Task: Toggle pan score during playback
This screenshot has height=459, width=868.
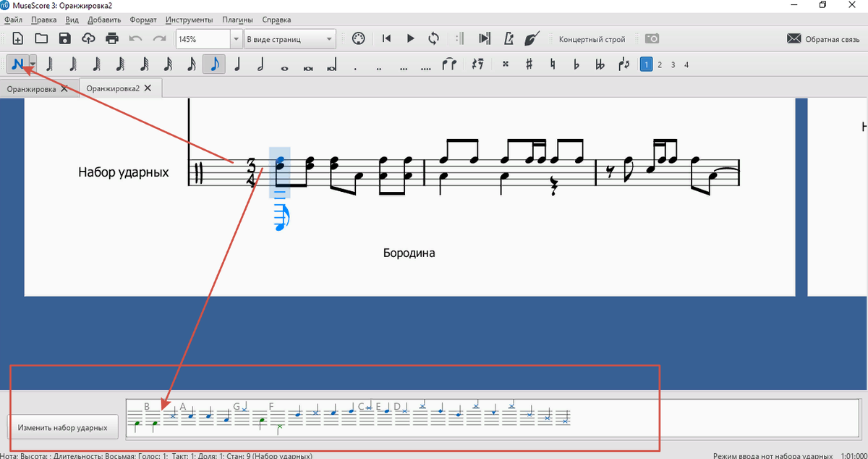Action: coord(485,38)
